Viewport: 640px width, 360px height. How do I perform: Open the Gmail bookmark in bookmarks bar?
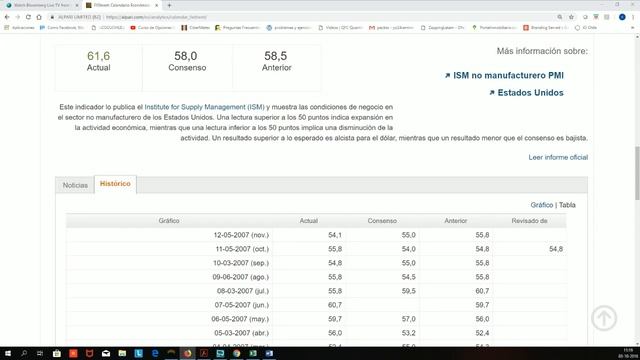[x=391, y=28]
